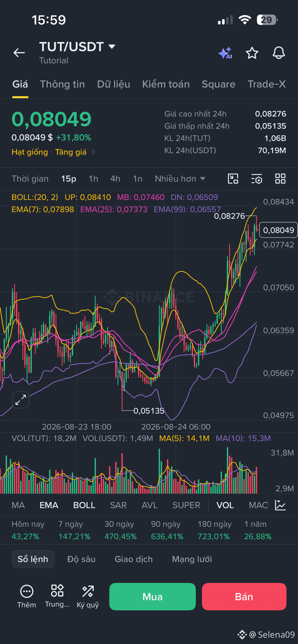Toggle the BOLL indicator

point(84,505)
